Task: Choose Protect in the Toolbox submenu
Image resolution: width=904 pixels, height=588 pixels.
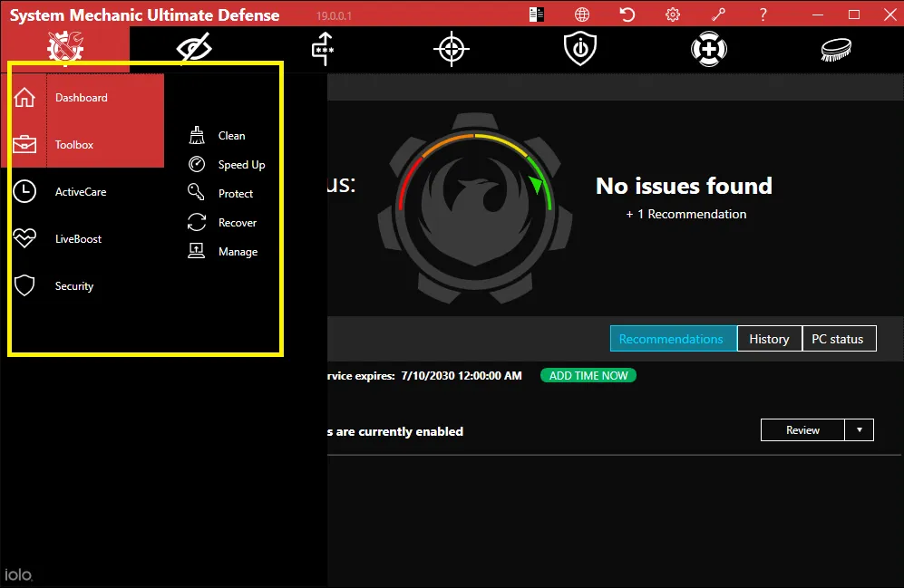Action: coord(236,194)
